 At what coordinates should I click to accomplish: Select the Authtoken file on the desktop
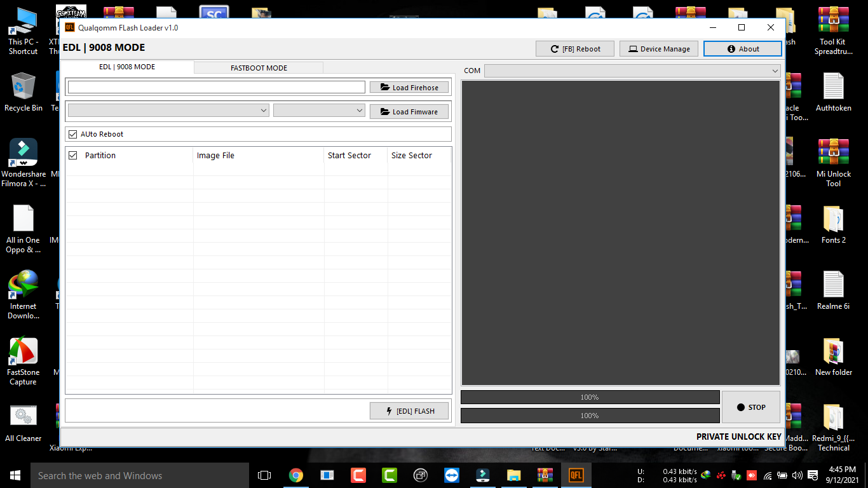pos(833,92)
